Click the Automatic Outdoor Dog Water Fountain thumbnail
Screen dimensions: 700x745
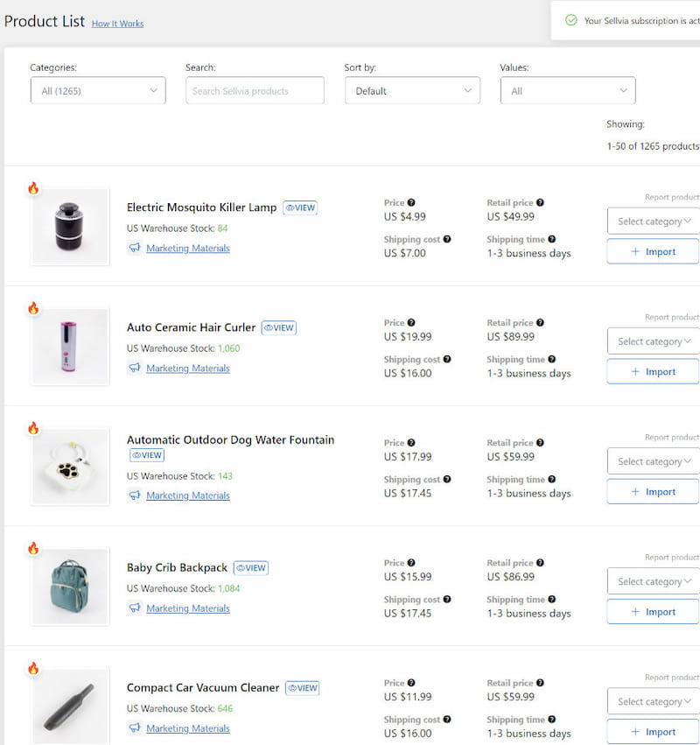pos(71,467)
